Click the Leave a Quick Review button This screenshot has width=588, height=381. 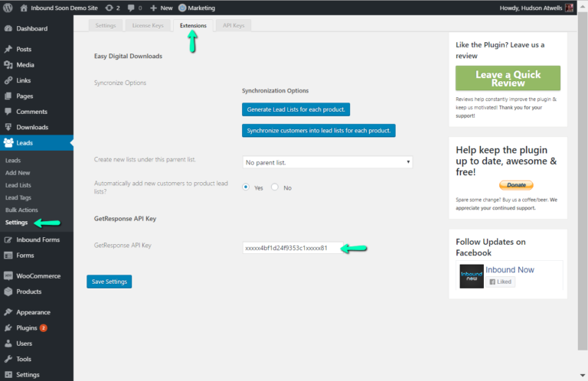pos(508,78)
